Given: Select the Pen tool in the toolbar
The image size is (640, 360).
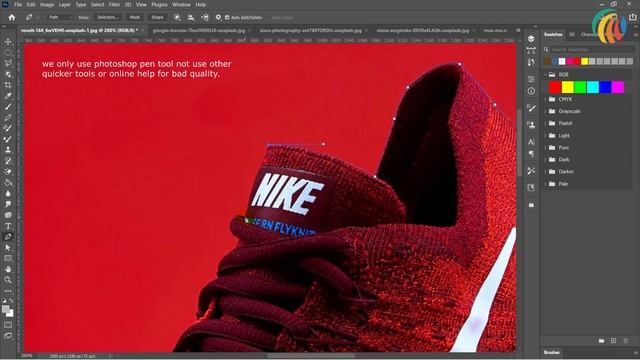Looking at the screenshot, I should click(x=8, y=237).
